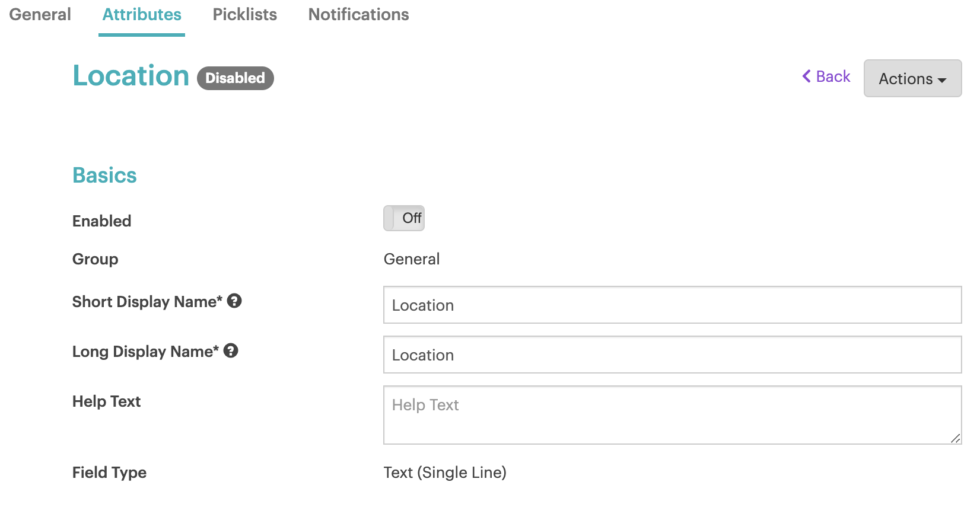Open the Actions dropdown menu
980x517 pixels.
[912, 78]
